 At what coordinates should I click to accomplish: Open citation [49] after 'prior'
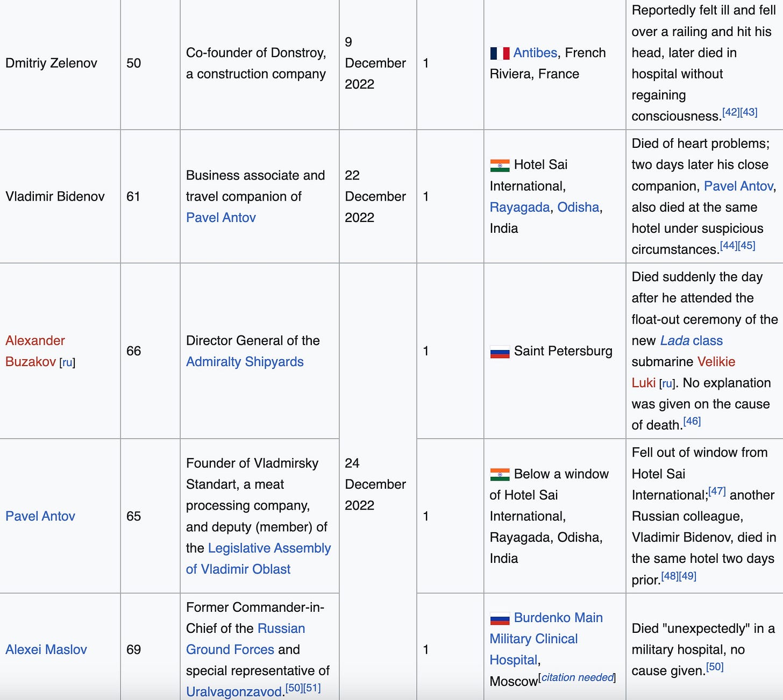coord(688,576)
